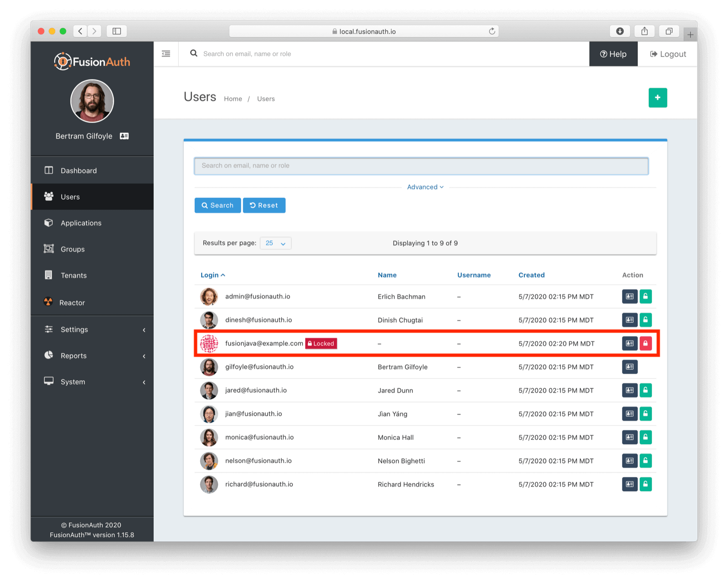Go to the Home breadcrumb

point(233,99)
